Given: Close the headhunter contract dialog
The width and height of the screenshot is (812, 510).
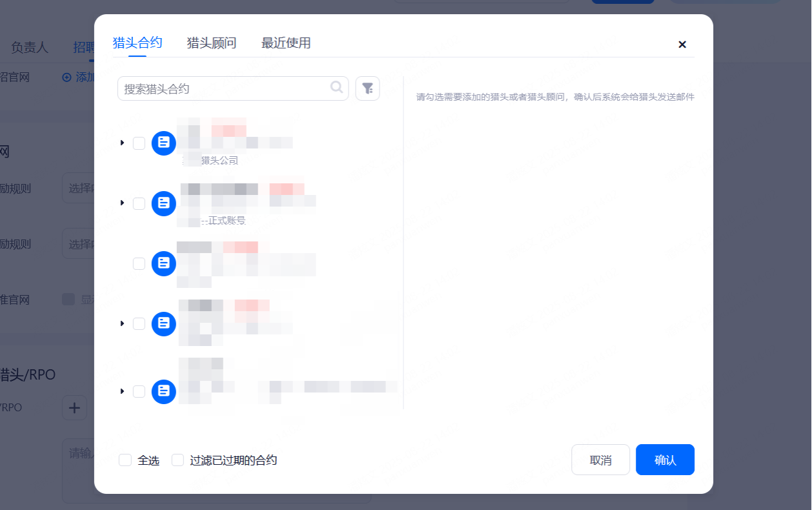Looking at the screenshot, I should [x=682, y=45].
